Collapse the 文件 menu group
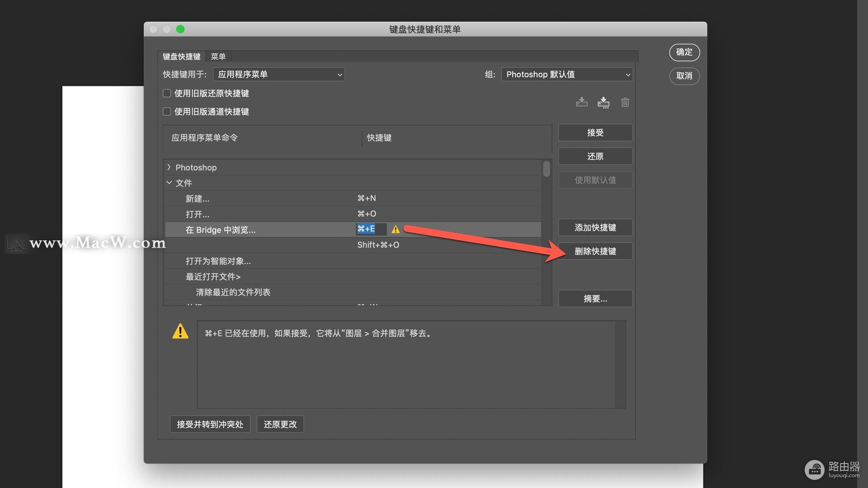This screenshot has height=488, width=868. (169, 183)
